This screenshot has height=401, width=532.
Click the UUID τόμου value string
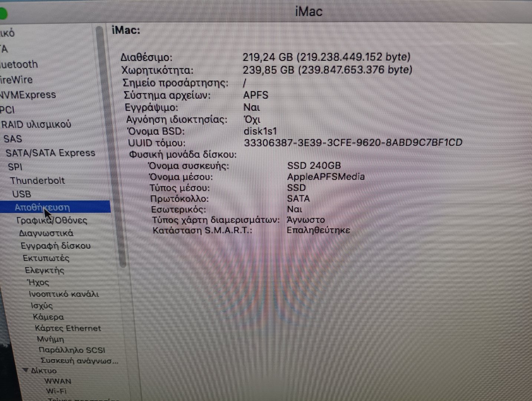pos(353,143)
